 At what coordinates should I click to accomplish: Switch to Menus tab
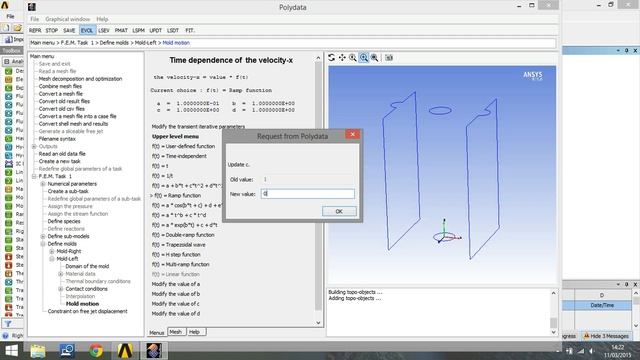click(156, 333)
